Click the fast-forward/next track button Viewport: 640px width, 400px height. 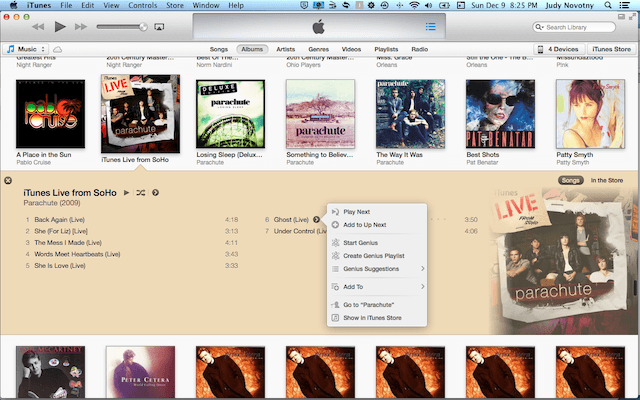click(81, 27)
